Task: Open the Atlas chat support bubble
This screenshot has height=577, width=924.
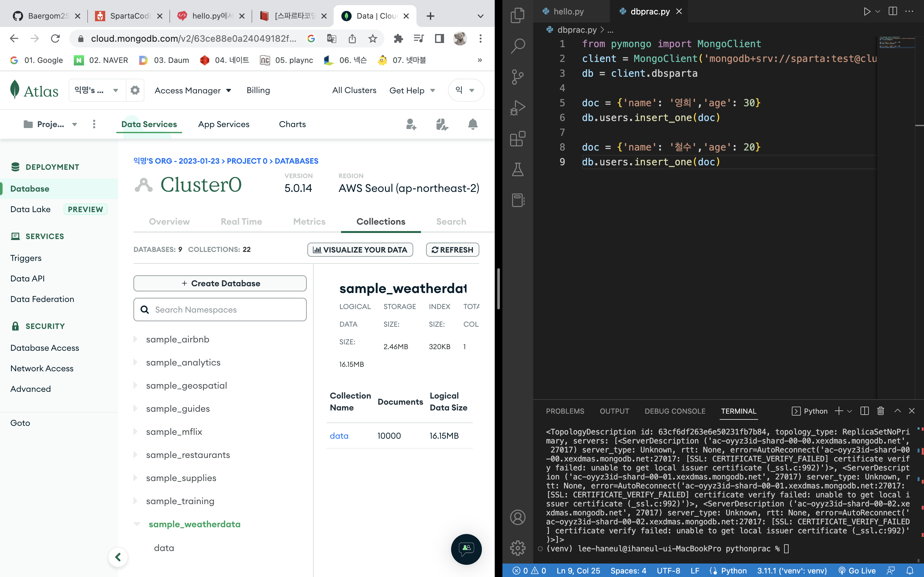Action: [466, 549]
